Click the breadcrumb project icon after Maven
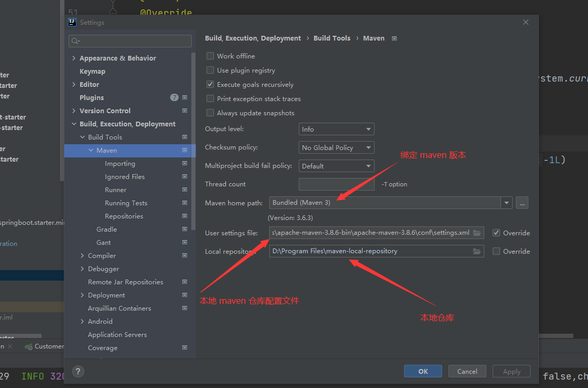Screen dimensions: 588x388 coord(394,38)
